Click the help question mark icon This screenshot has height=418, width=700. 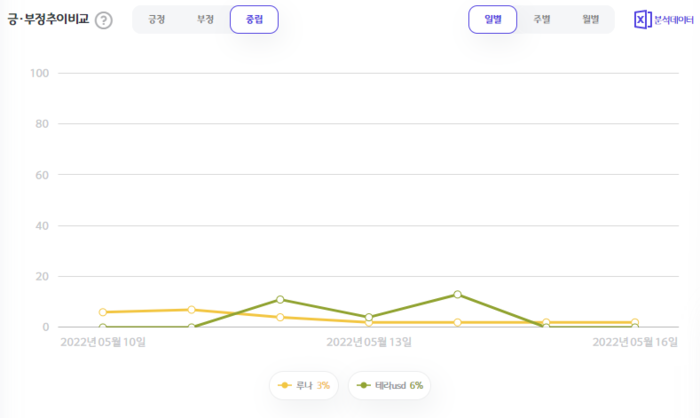click(x=103, y=20)
